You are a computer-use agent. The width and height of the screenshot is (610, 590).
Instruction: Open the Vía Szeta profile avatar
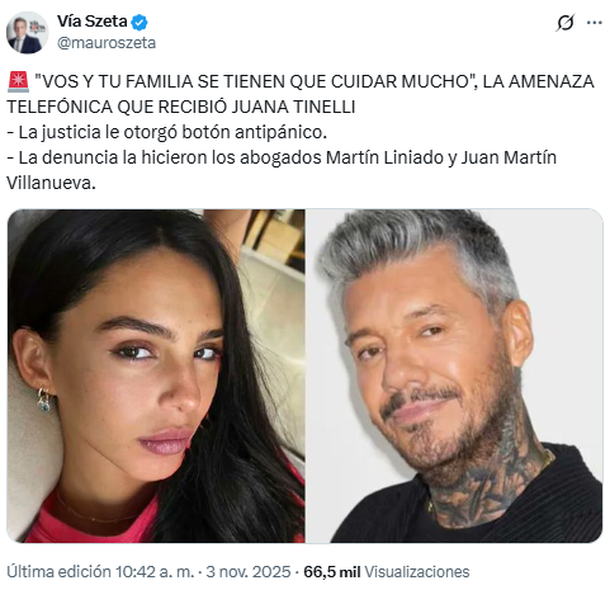(27, 33)
